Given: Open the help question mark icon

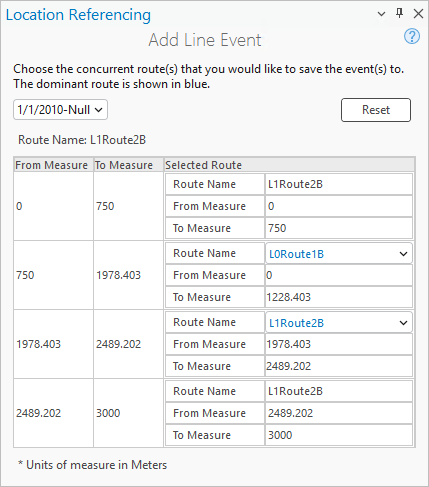Looking at the screenshot, I should [x=412, y=37].
